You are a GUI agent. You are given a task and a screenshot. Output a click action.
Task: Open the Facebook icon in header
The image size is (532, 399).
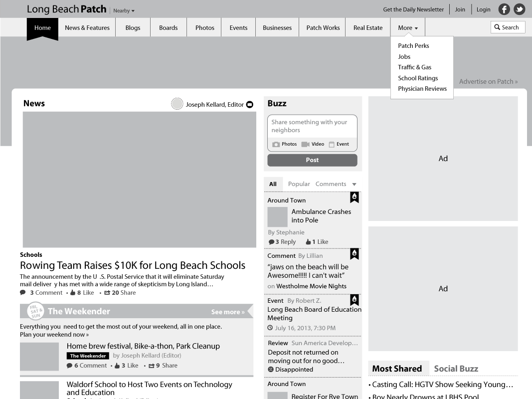pos(504,9)
